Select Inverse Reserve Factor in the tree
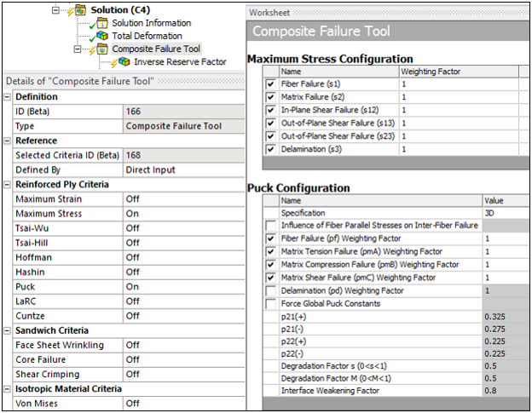The width and height of the screenshot is (532, 413). (180, 61)
